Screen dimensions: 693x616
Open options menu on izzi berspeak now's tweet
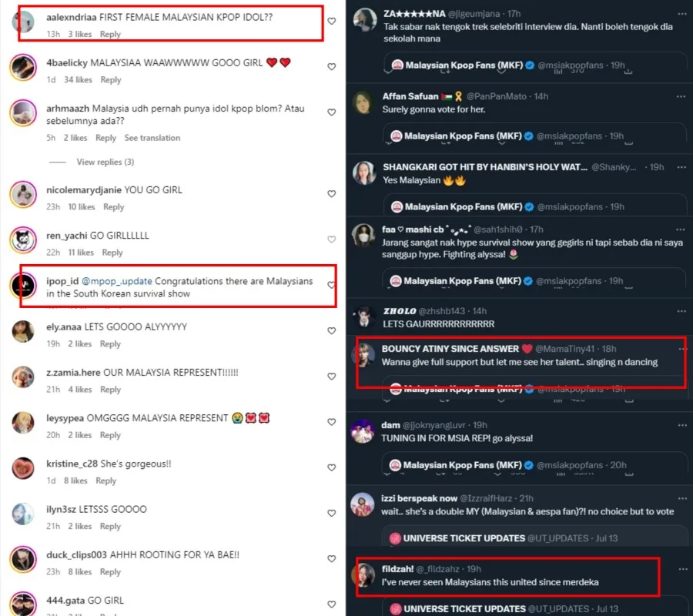point(681,498)
